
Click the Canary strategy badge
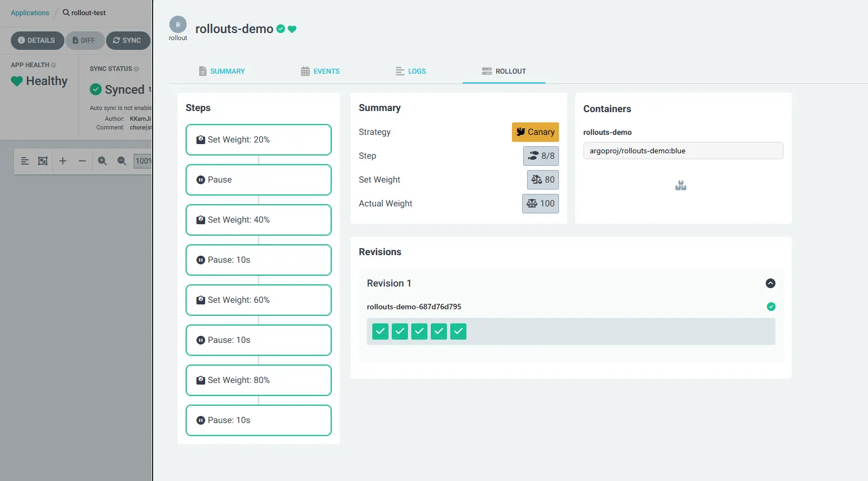pyautogui.click(x=535, y=132)
